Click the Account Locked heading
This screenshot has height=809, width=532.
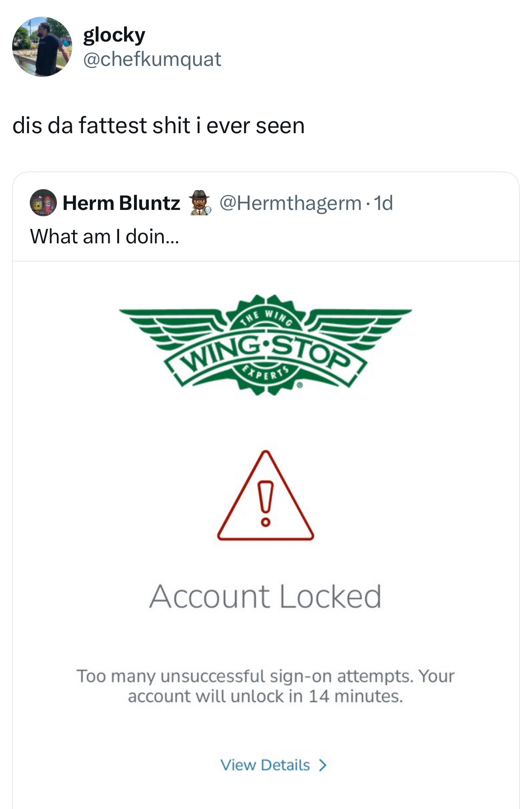[x=265, y=596]
